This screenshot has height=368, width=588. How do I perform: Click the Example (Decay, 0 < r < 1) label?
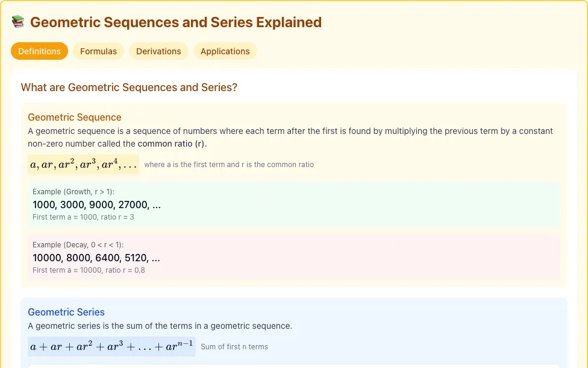(x=78, y=245)
